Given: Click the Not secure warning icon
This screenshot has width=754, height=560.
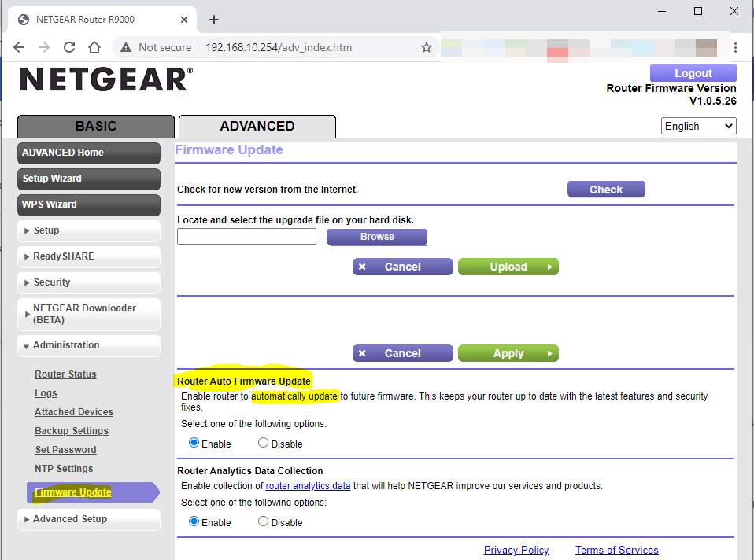Looking at the screenshot, I should (x=126, y=47).
